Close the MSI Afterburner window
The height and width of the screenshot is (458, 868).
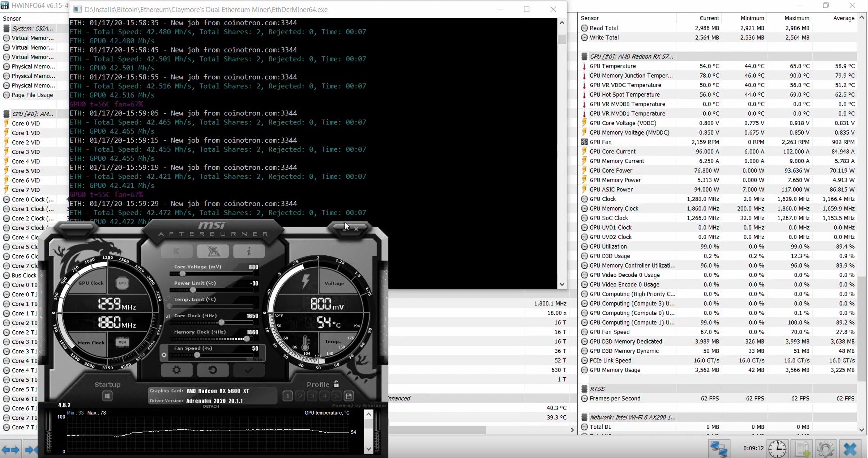(356, 229)
